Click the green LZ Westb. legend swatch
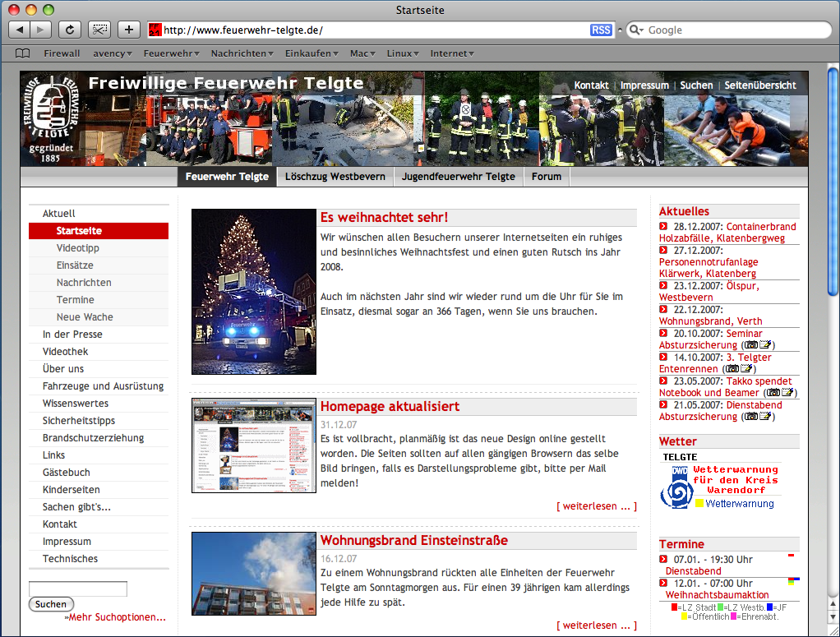840x637 pixels. (x=721, y=607)
